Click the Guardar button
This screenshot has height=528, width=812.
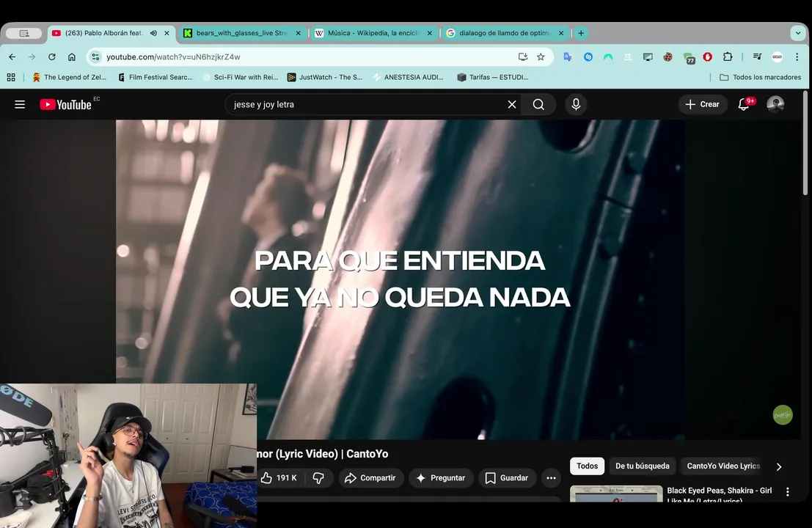507,478
